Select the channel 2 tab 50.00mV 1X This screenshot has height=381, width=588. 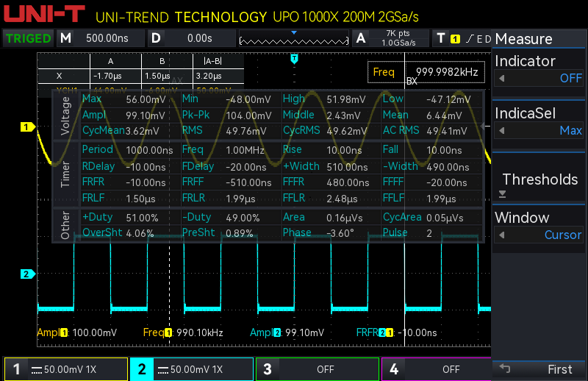191,369
